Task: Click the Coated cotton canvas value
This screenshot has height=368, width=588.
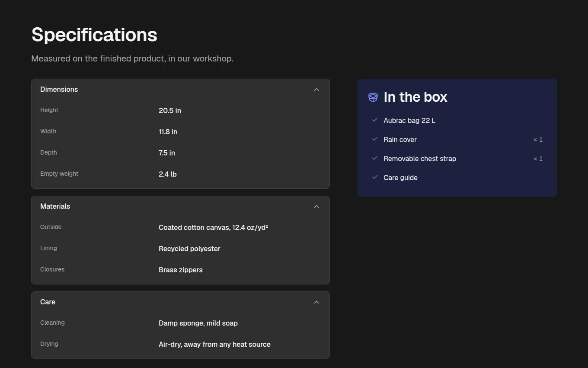Action: click(x=213, y=227)
